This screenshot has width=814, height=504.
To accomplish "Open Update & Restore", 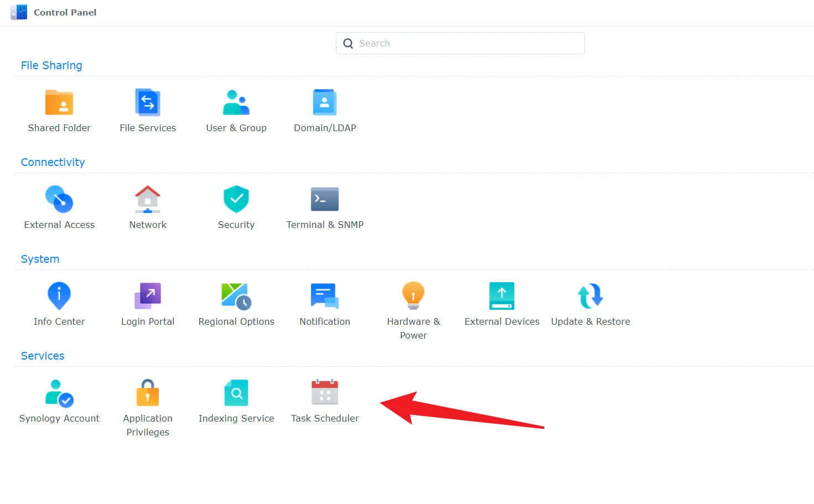I will [x=590, y=297].
